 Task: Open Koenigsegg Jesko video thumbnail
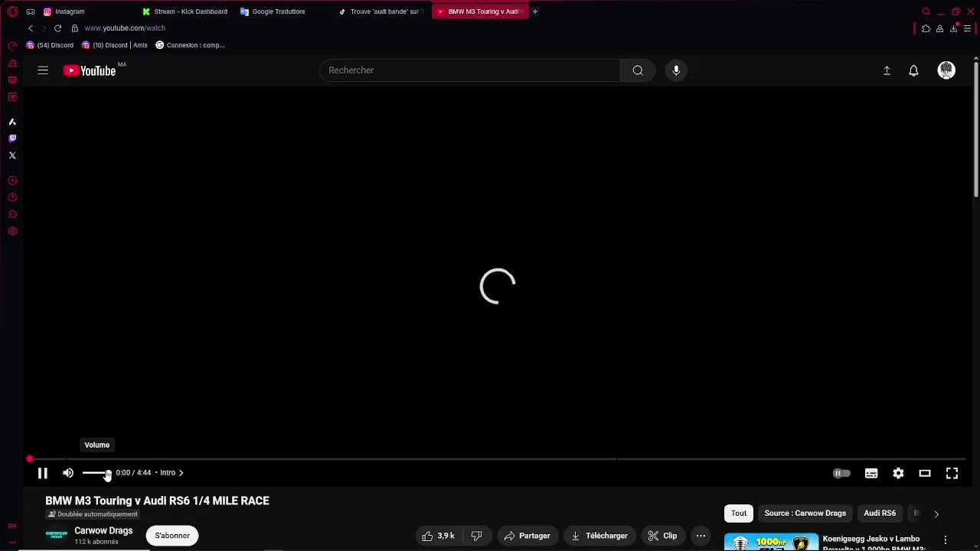pyautogui.click(x=771, y=542)
